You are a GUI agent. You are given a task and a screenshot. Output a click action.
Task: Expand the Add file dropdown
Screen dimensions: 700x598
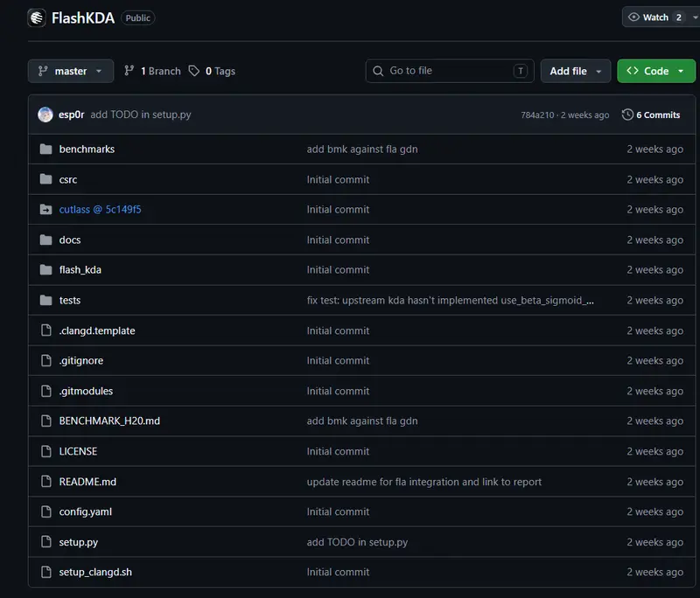click(x=576, y=71)
